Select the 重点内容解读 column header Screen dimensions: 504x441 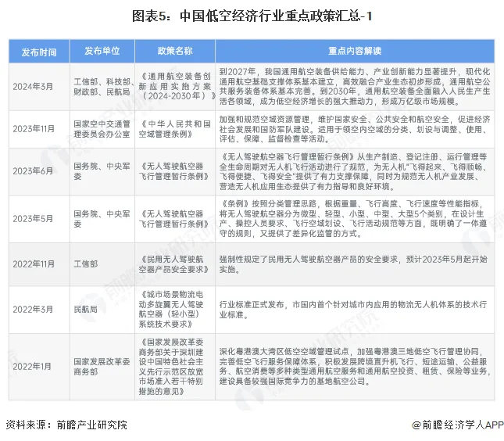(355, 51)
